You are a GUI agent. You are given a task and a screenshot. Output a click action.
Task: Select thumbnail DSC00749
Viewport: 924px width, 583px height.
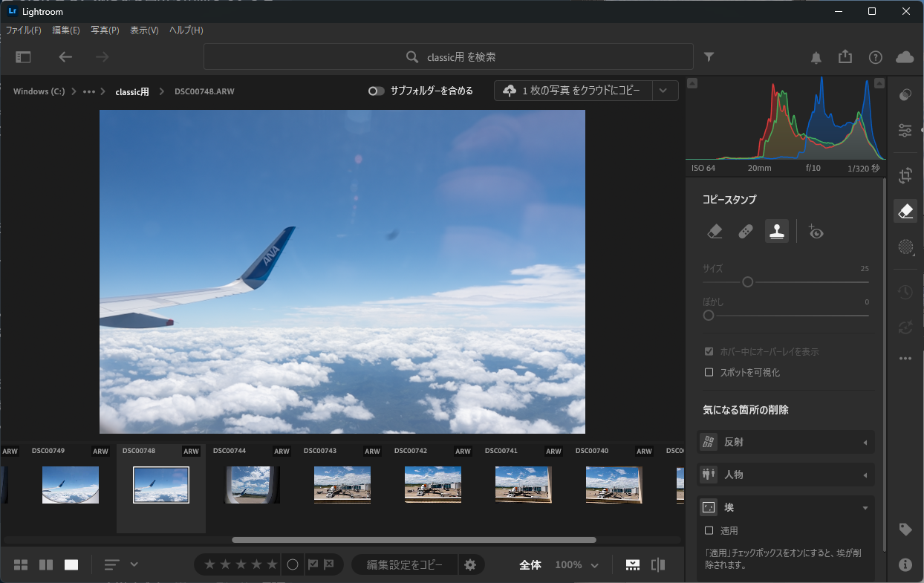[x=71, y=485]
